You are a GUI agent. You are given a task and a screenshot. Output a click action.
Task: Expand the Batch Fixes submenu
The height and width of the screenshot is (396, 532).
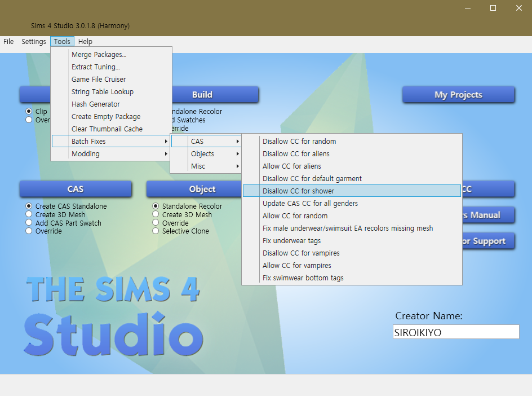111,141
